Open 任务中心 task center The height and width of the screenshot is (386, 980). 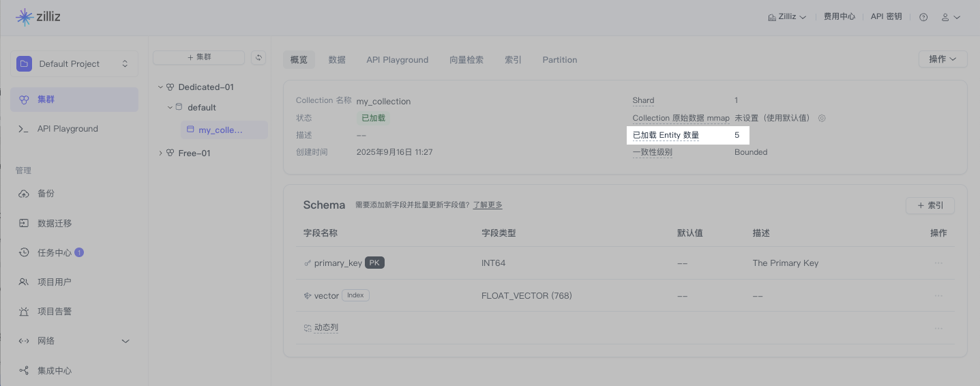(x=54, y=252)
